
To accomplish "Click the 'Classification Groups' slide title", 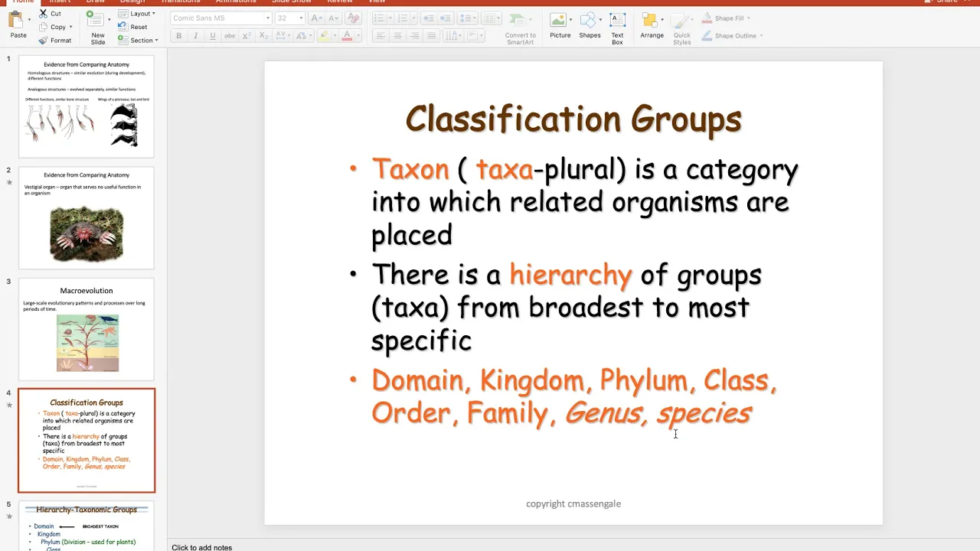I will point(573,119).
